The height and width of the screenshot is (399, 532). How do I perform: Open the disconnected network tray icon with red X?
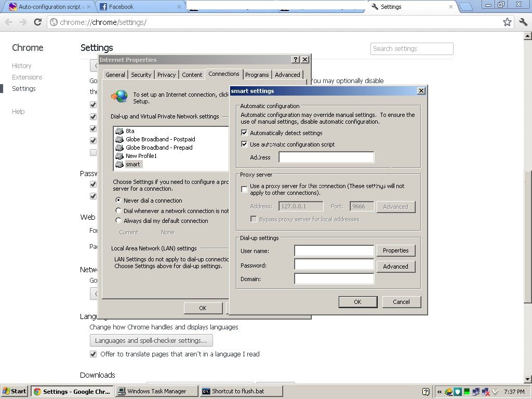click(x=486, y=392)
